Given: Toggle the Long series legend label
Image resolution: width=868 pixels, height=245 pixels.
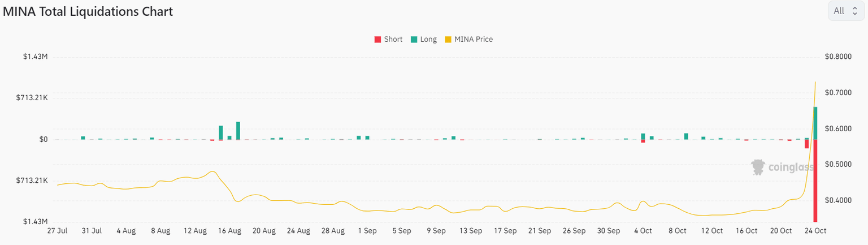Looking at the screenshot, I should pos(428,40).
